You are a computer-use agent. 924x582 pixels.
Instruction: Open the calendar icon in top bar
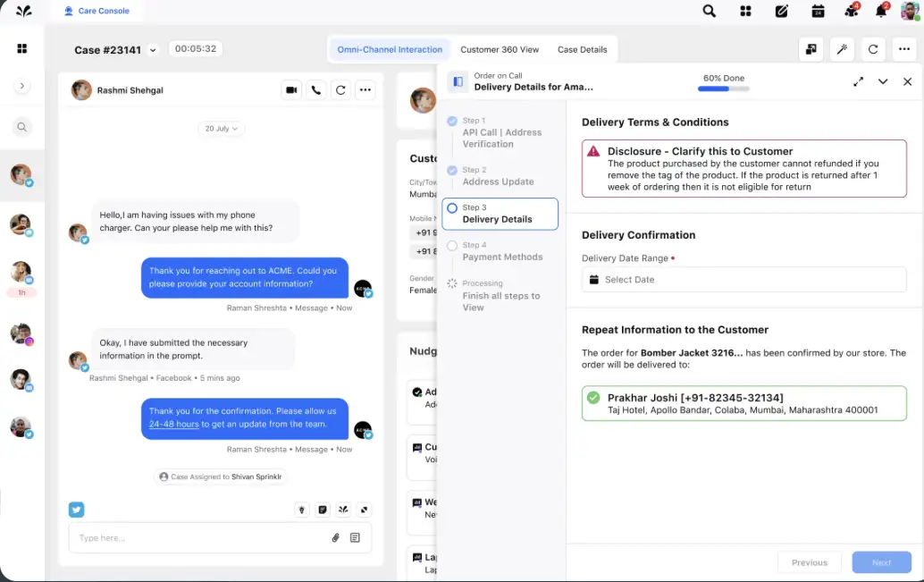pos(818,12)
